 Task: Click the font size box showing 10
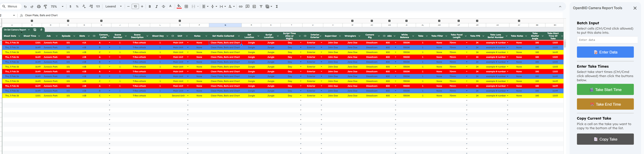135,7
